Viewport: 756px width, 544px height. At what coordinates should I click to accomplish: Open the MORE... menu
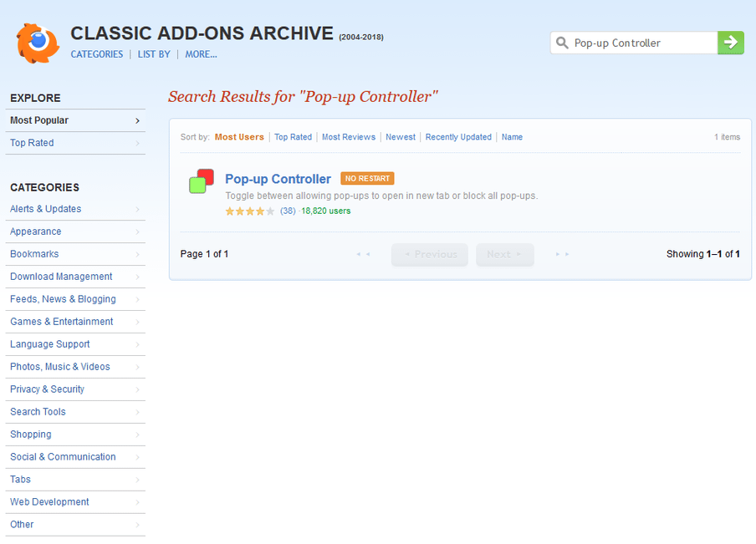tap(201, 54)
